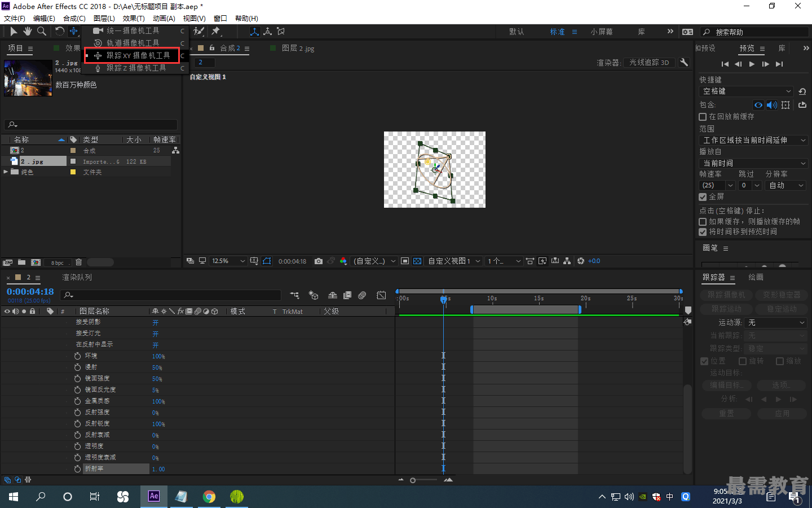The image size is (812, 508).
Task: Jump to first frame in Preview panel
Action: tap(725, 64)
